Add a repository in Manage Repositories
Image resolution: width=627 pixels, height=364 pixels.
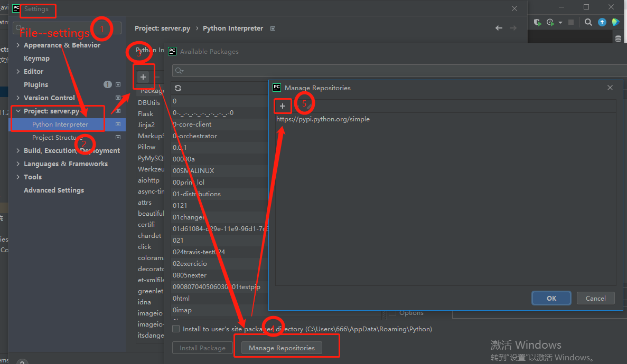click(282, 106)
